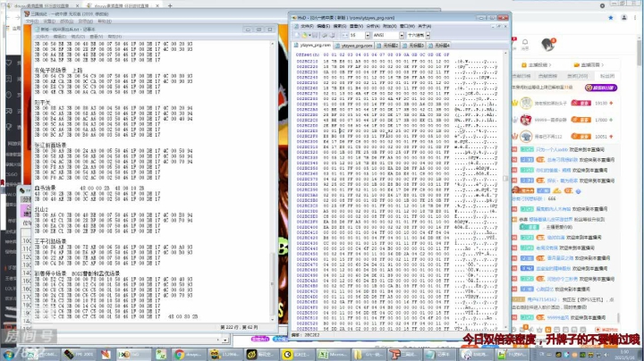Switch to the second ytzyws_prg.rom tab

point(354,45)
